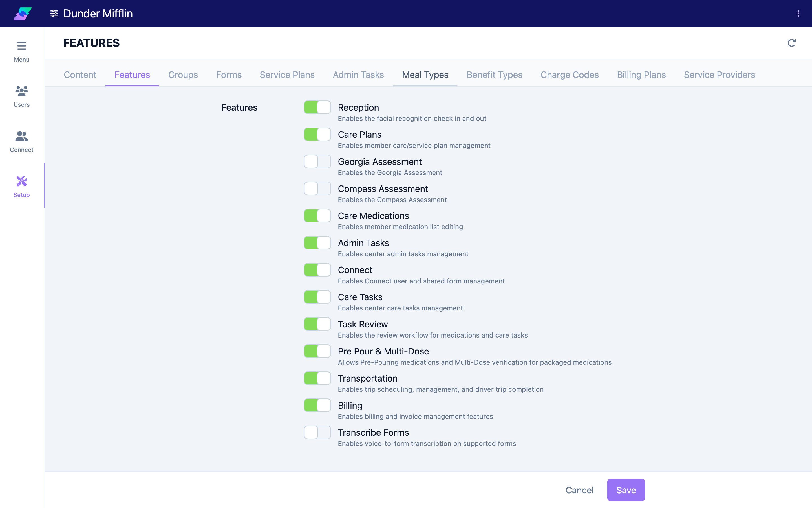The image size is (812, 508).
Task: Click the Save button
Action: pyautogui.click(x=626, y=490)
